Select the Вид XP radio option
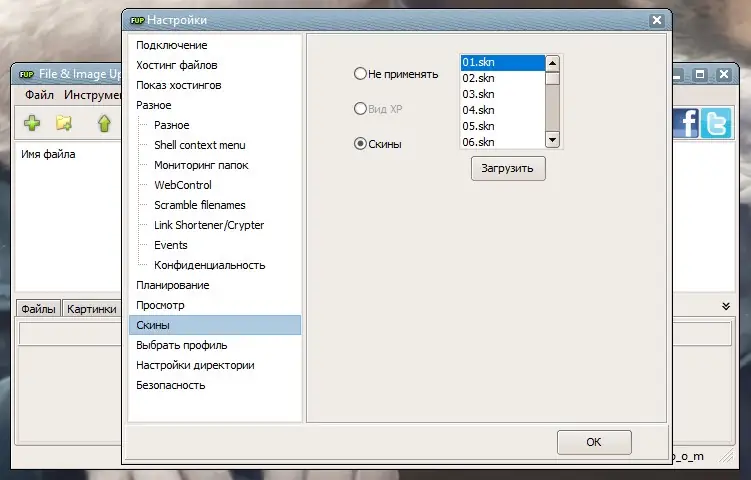This screenshot has height=480, width=751. pos(360,109)
